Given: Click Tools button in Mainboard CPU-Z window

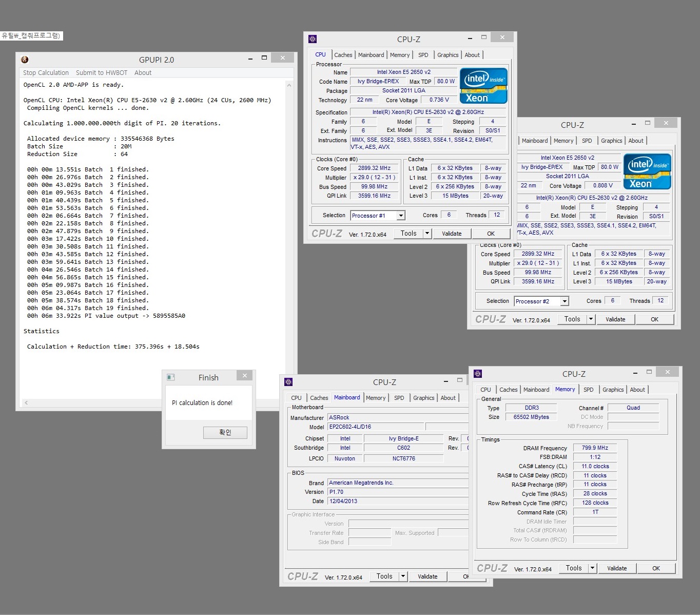Looking at the screenshot, I should (x=384, y=576).
